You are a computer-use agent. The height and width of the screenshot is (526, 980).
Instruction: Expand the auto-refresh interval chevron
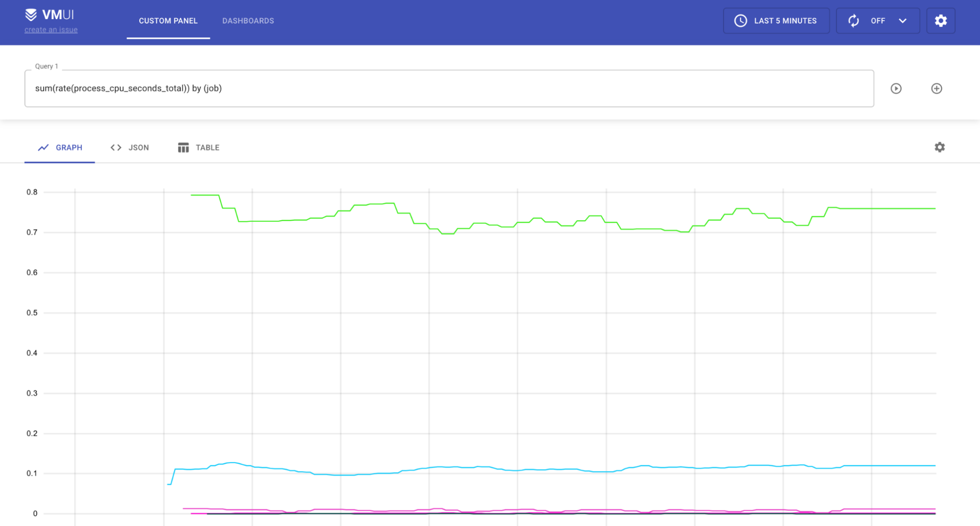click(903, 21)
